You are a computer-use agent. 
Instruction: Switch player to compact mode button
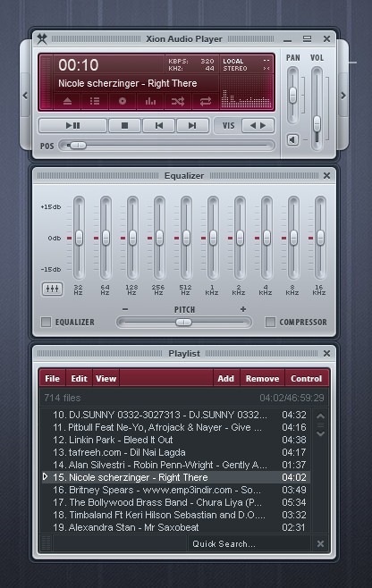307,38
